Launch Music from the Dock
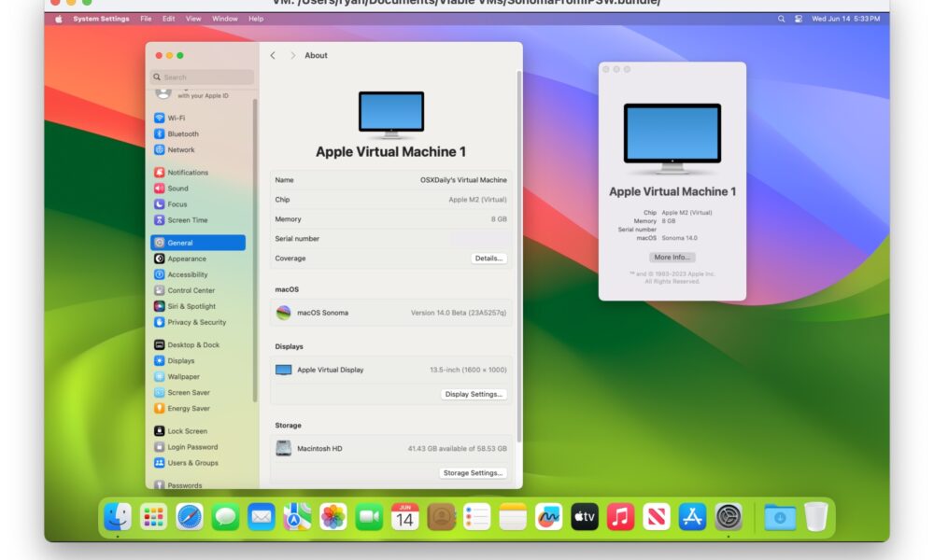 click(620, 516)
